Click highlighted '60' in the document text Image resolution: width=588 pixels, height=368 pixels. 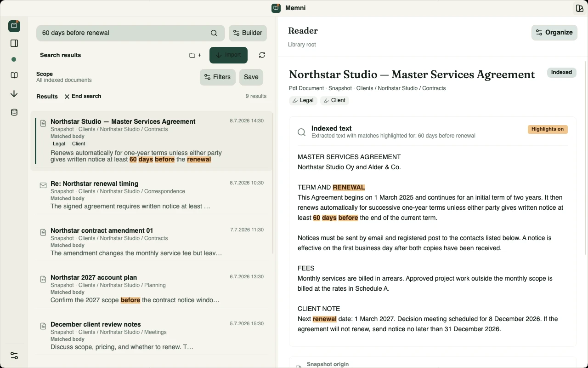tap(317, 218)
